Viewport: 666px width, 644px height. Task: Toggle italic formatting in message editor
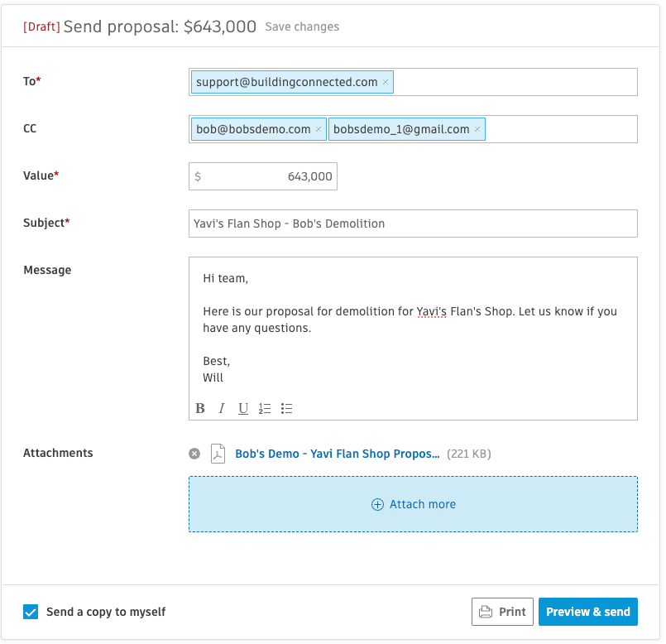(x=221, y=409)
